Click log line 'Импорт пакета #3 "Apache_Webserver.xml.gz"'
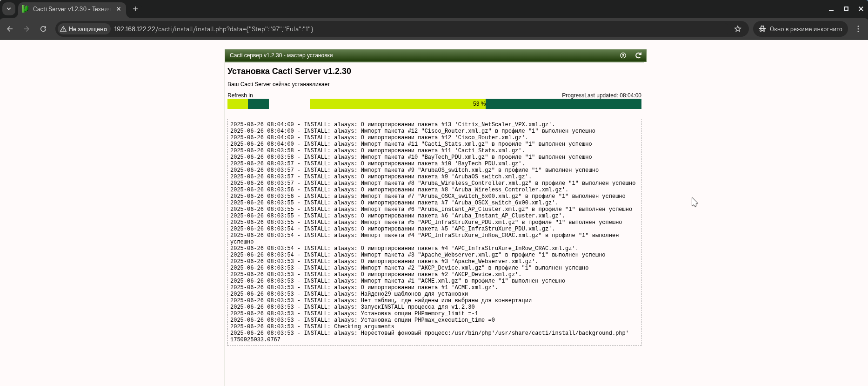The width and height of the screenshot is (868, 386). click(x=418, y=255)
